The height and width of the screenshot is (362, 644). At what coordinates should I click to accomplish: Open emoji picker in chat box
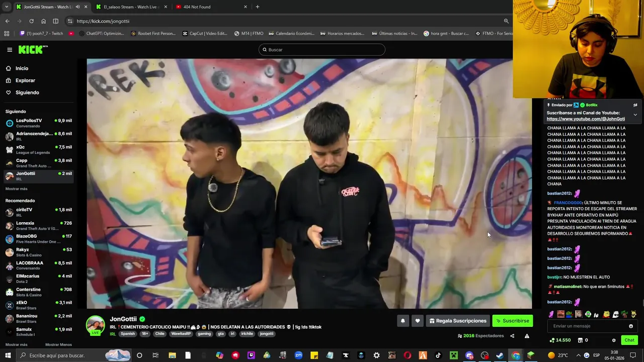631,326
